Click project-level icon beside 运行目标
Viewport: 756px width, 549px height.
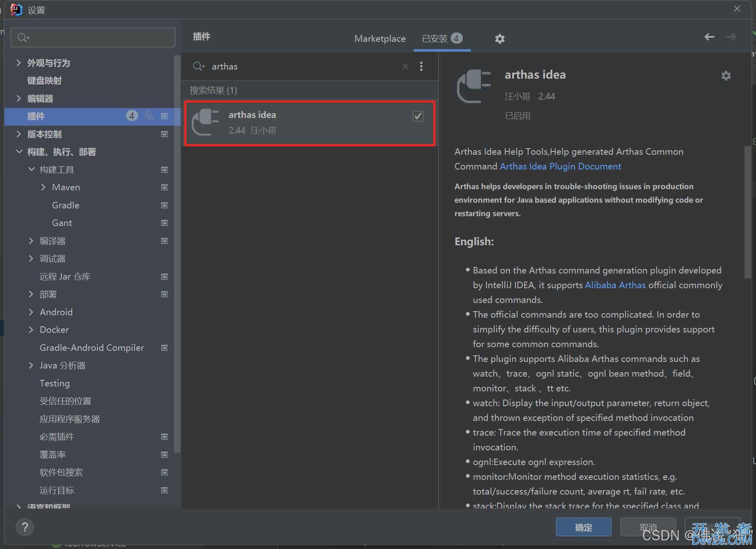click(x=164, y=490)
